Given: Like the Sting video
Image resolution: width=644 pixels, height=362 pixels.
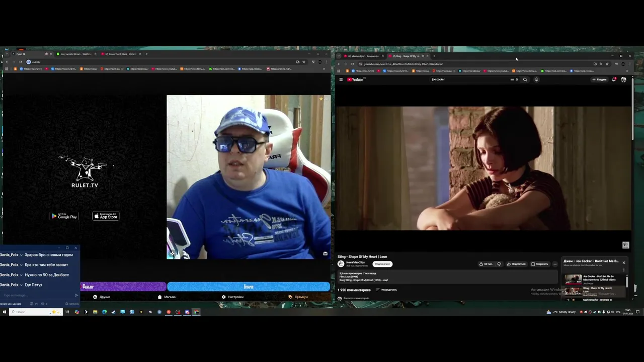Looking at the screenshot, I should tap(486, 264).
